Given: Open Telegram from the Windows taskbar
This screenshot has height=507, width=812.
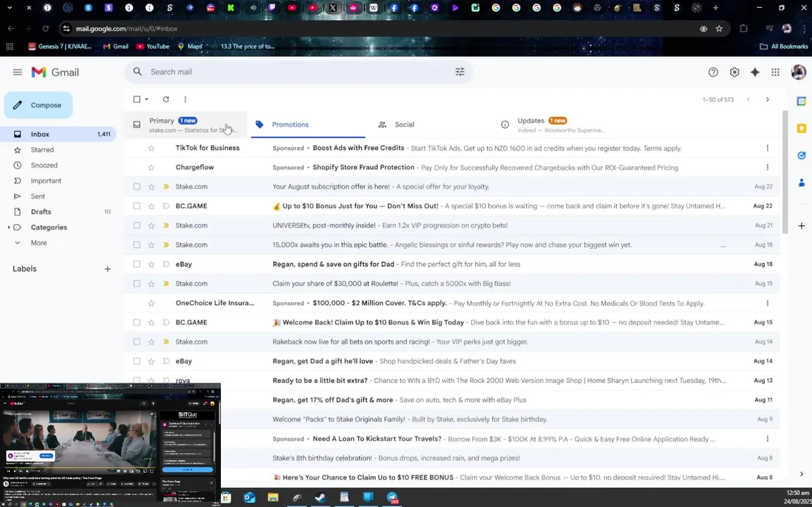Looking at the screenshot, I should (392, 498).
